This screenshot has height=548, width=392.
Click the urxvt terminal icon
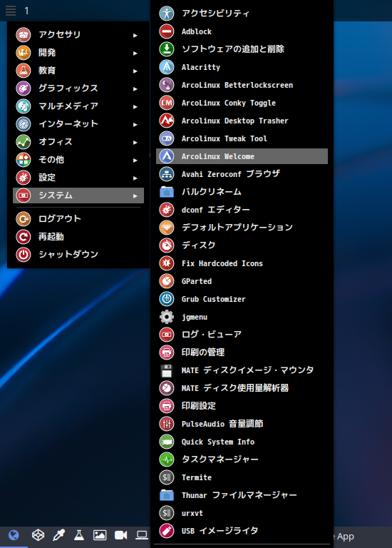(x=167, y=513)
